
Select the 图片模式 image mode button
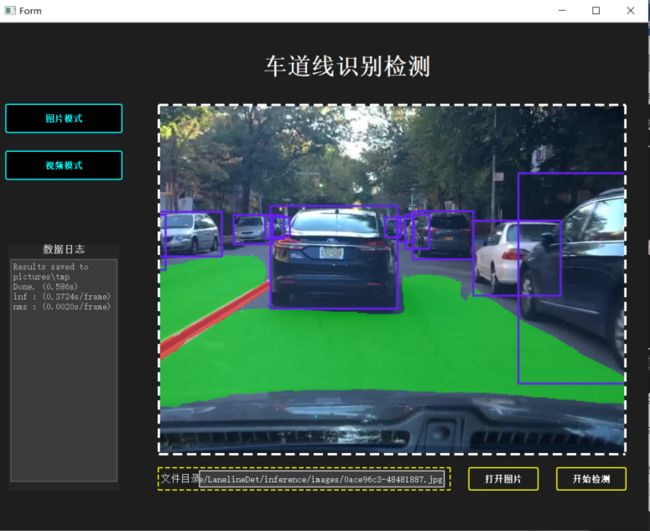pos(64,119)
